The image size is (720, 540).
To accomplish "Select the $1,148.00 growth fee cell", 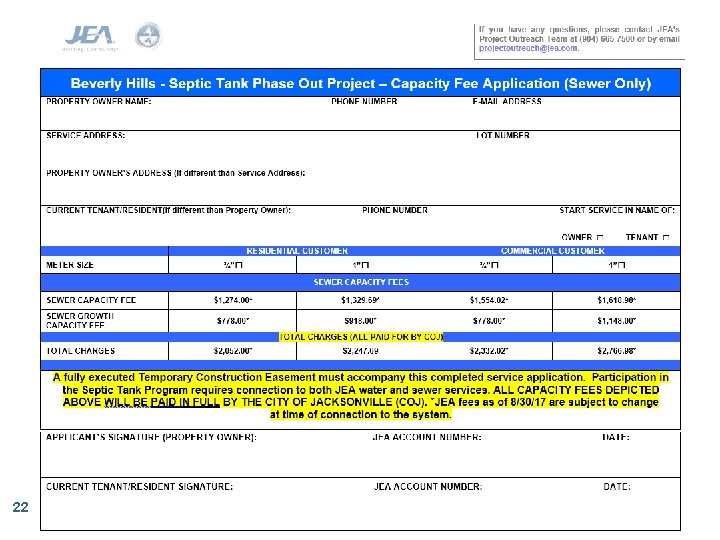I will click(617, 321).
